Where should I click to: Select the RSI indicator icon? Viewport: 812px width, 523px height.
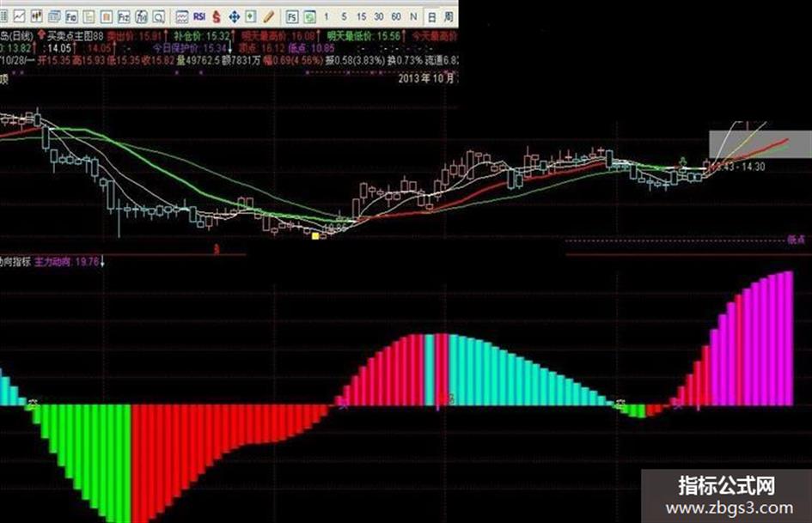(199, 17)
